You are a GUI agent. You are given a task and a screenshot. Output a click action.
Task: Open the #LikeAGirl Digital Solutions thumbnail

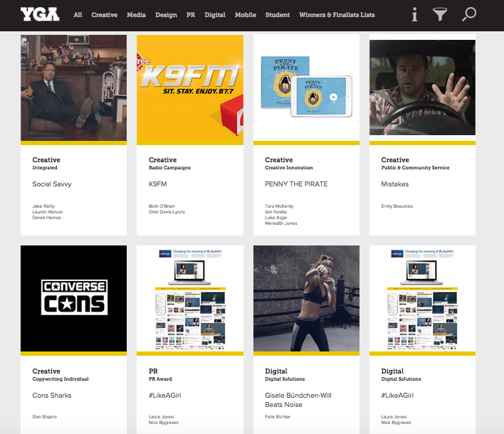coord(422,298)
